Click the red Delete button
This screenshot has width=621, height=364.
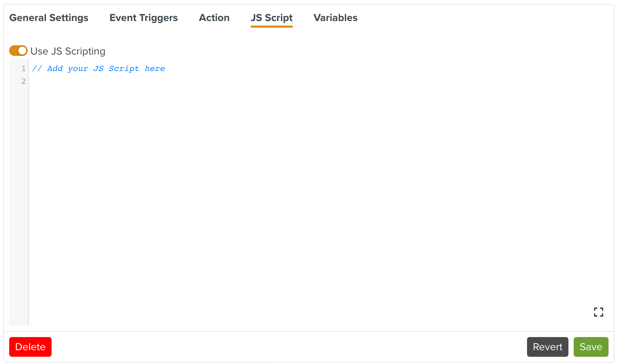(x=30, y=347)
